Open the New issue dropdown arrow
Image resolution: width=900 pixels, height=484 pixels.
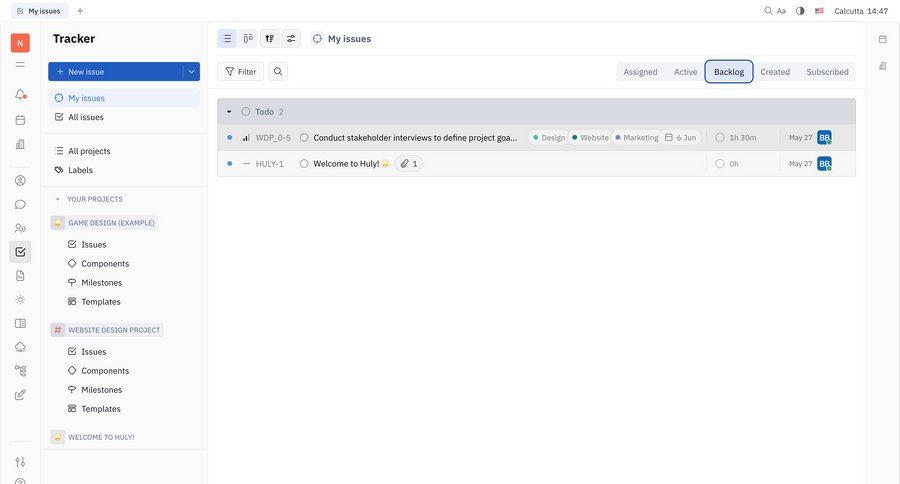pyautogui.click(x=191, y=72)
